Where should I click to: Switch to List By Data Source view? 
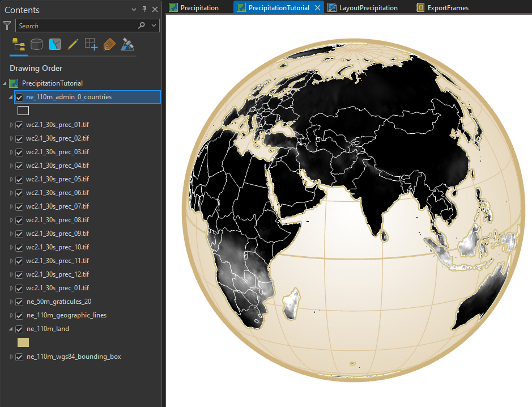coord(37,44)
